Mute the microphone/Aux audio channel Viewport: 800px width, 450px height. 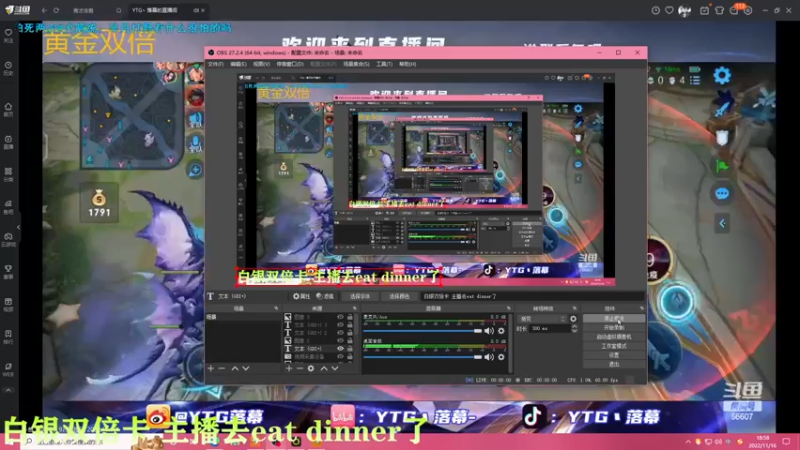pyautogui.click(x=489, y=331)
